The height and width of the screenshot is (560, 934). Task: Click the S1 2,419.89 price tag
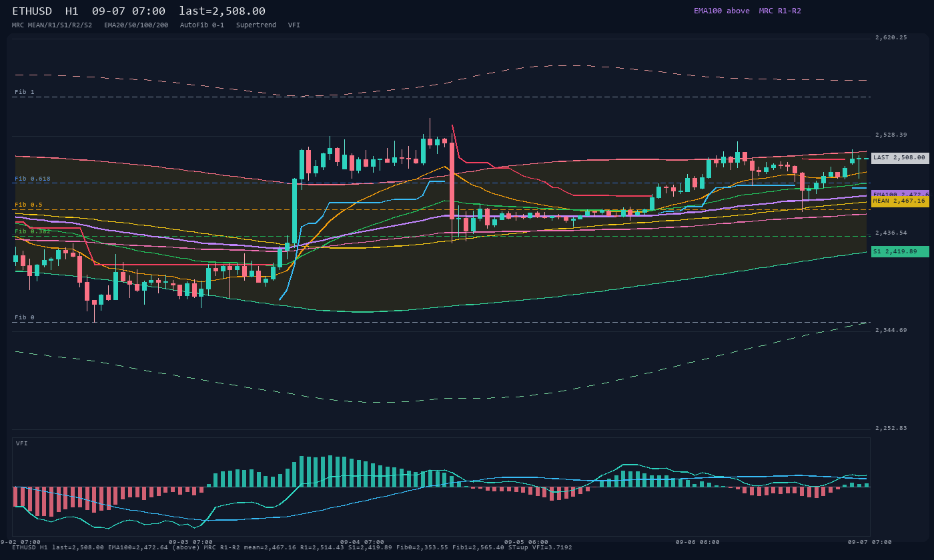pyautogui.click(x=900, y=251)
